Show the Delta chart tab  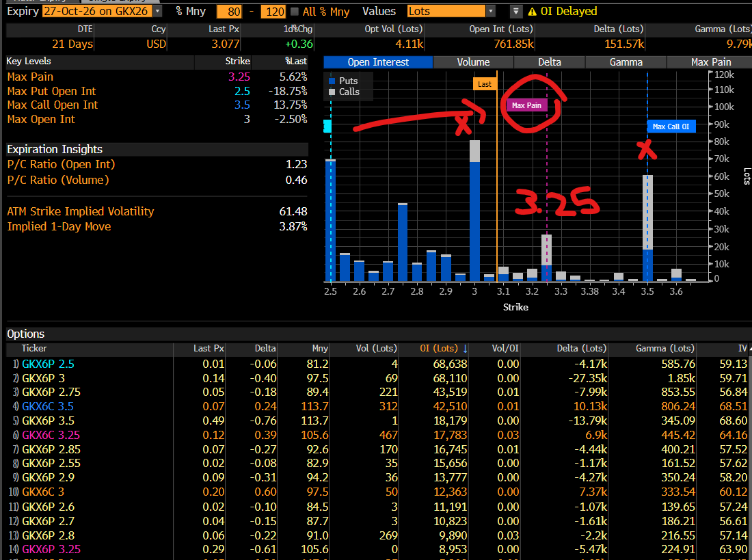(x=550, y=62)
